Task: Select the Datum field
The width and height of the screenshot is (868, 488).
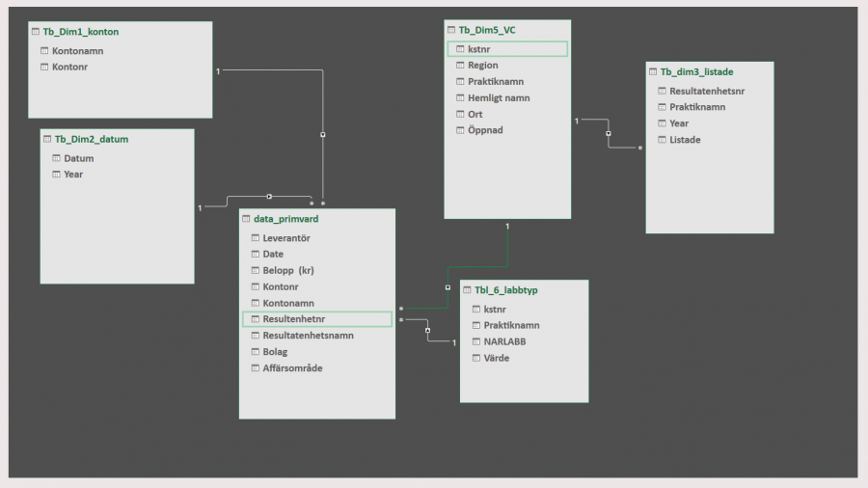Action: [x=79, y=158]
